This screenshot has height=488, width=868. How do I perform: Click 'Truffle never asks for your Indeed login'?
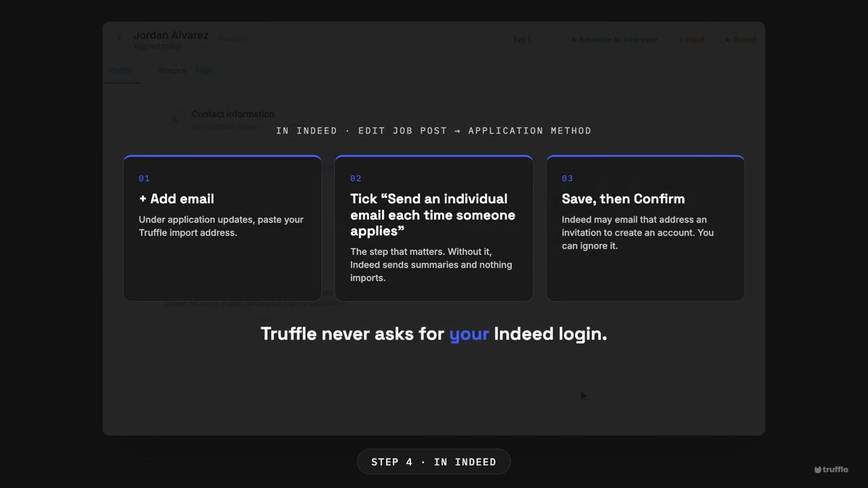point(434,334)
